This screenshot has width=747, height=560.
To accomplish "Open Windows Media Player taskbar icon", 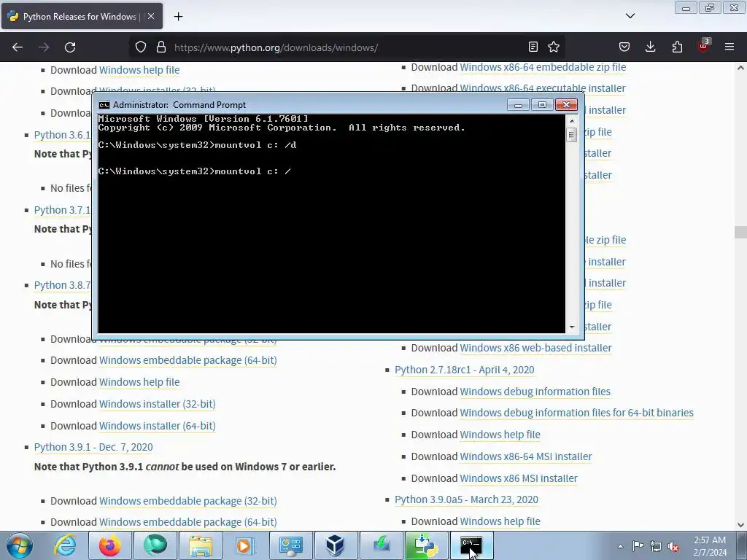I will click(x=244, y=545).
